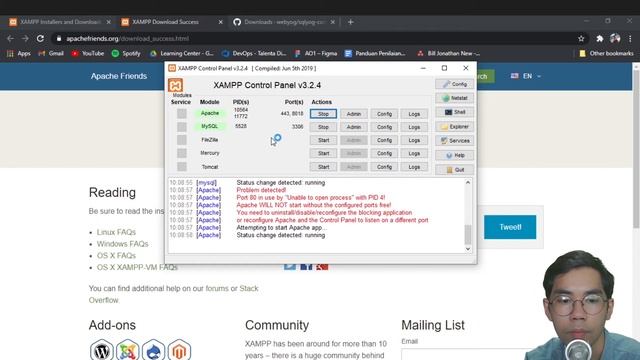Open Spotify bookmark
The height and width of the screenshot is (360, 640).
(x=126, y=53)
